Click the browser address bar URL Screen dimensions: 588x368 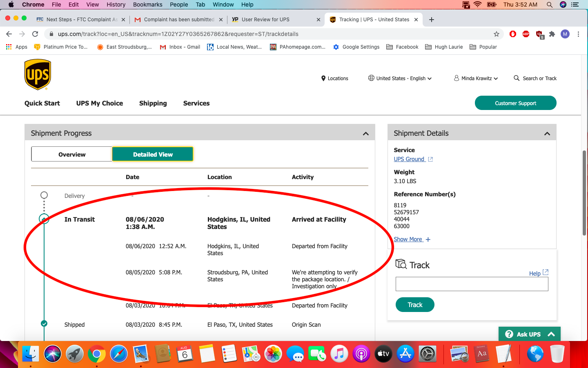(178, 34)
